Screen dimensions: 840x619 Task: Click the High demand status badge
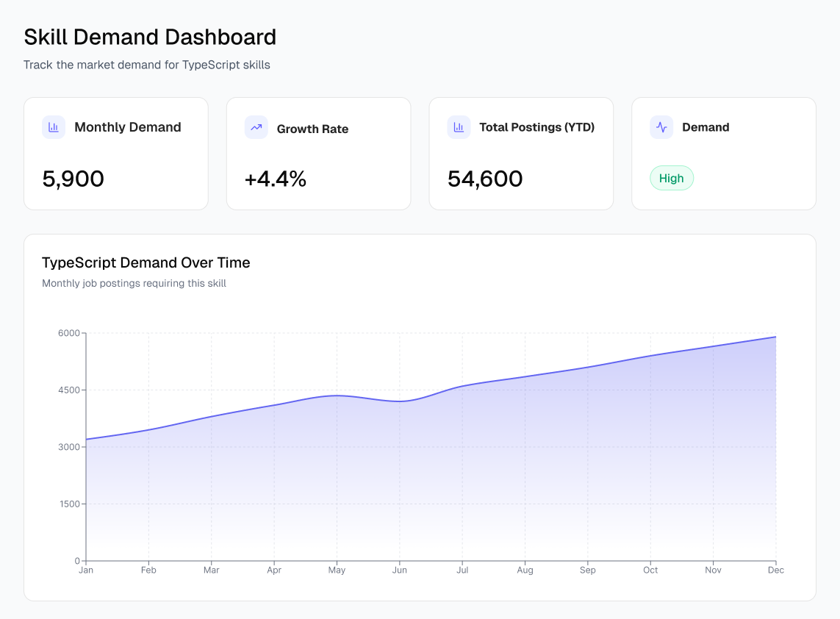tap(671, 178)
